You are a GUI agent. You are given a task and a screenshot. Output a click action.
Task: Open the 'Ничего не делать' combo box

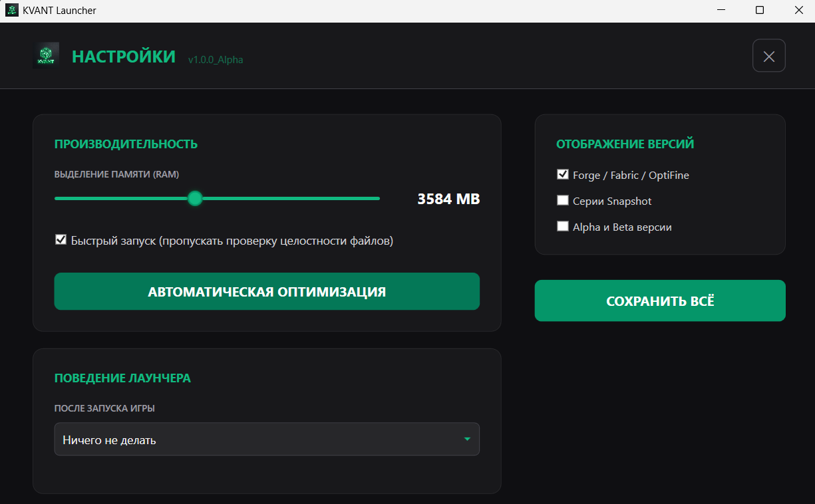(x=266, y=440)
